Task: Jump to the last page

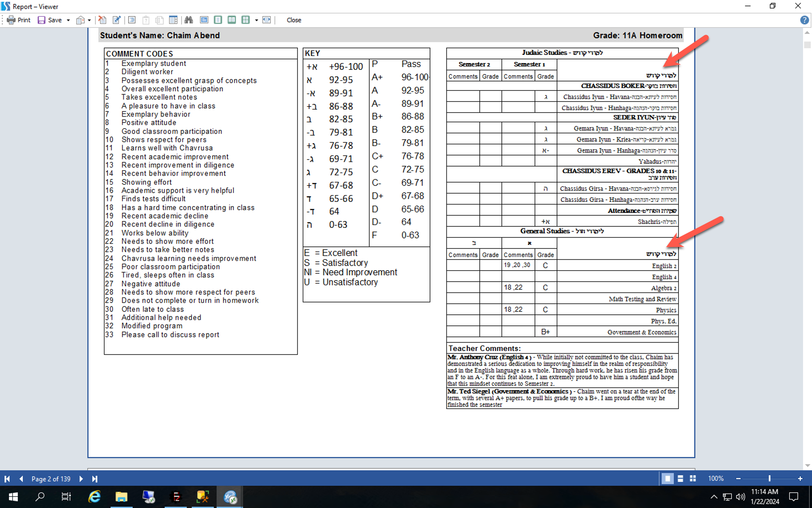Action: coord(95,479)
